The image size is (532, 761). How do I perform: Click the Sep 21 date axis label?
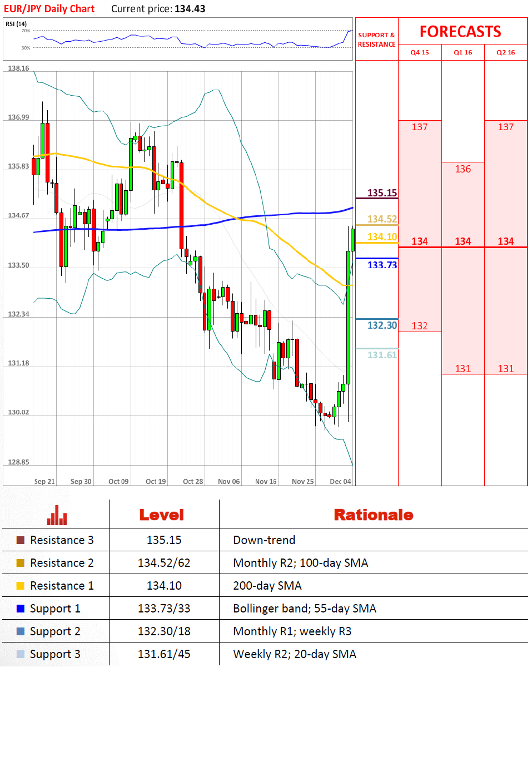pos(44,482)
